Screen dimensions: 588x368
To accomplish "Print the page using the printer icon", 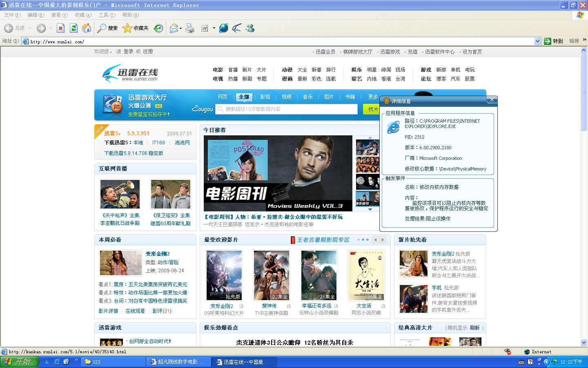I will click(x=190, y=28).
